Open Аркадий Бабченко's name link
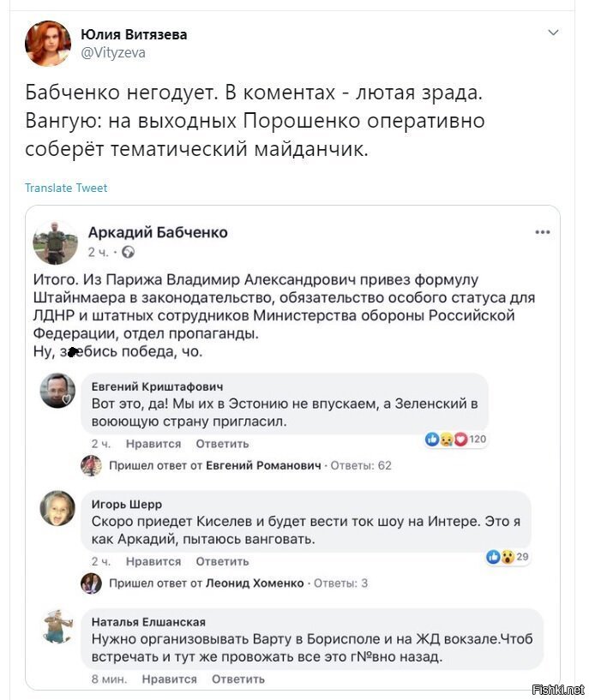Screen dimensions: 589x700 pyautogui.click(x=158, y=232)
